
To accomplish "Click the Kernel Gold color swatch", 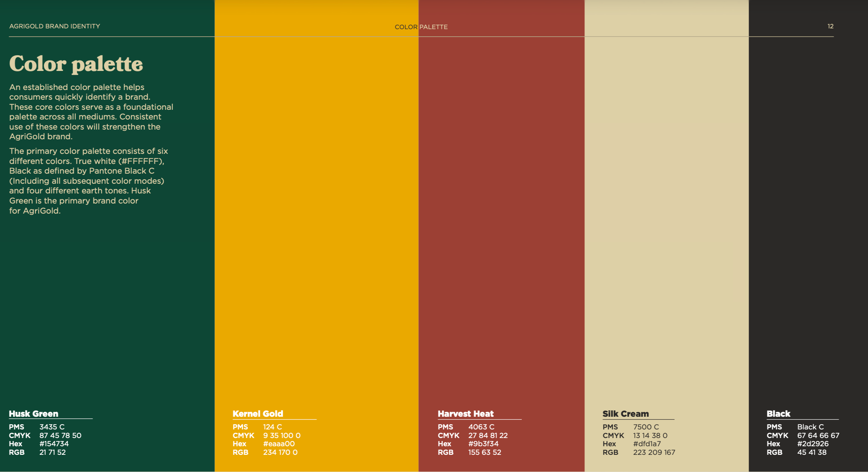I will 316,224.
